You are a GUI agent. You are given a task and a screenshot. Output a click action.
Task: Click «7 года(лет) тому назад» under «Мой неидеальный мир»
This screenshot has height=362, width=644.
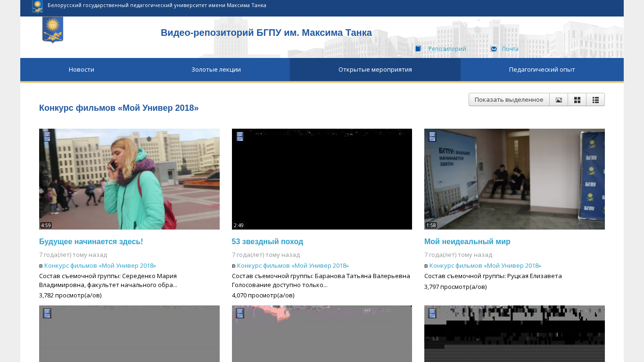[458, 255]
